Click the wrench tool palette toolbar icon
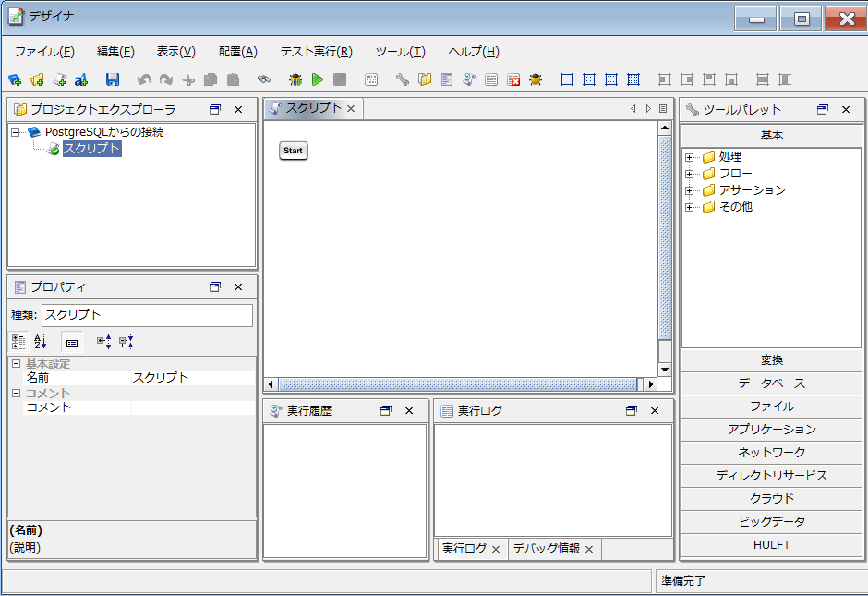 [403, 79]
